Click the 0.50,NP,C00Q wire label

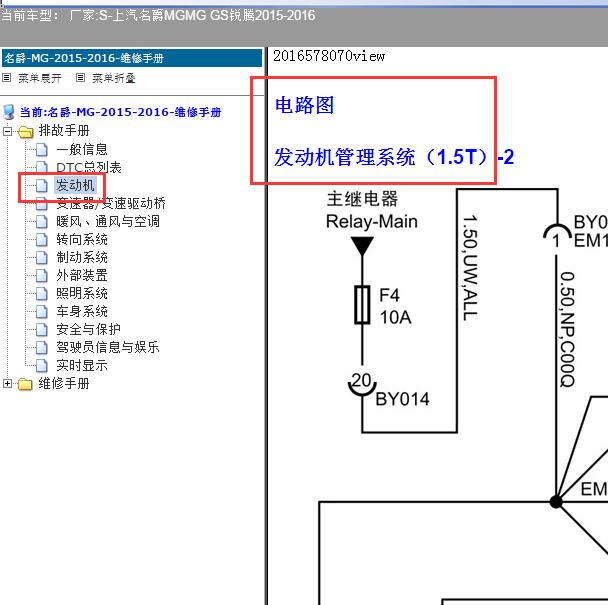click(567, 329)
